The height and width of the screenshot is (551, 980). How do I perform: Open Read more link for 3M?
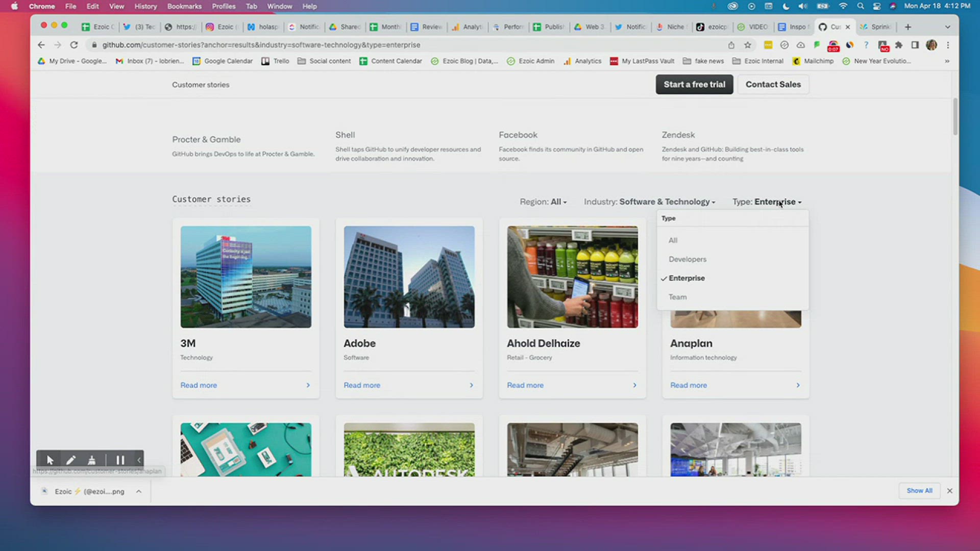point(199,385)
